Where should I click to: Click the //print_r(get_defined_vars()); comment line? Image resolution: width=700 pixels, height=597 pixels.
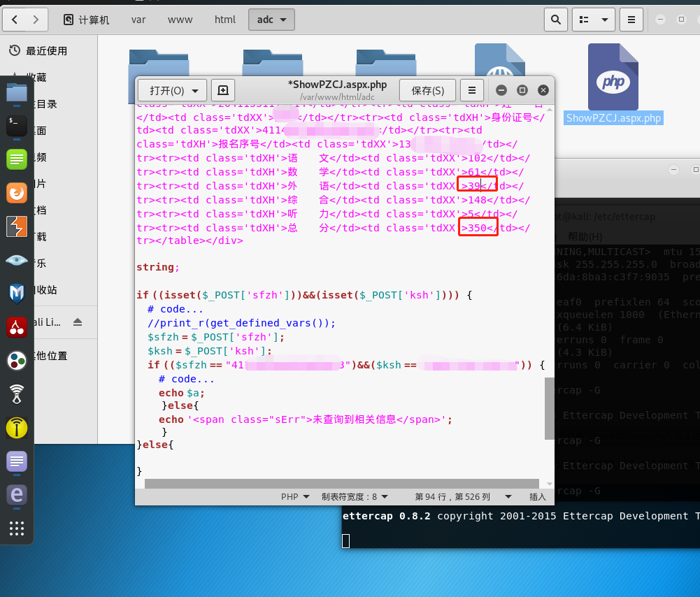[241, 322]
